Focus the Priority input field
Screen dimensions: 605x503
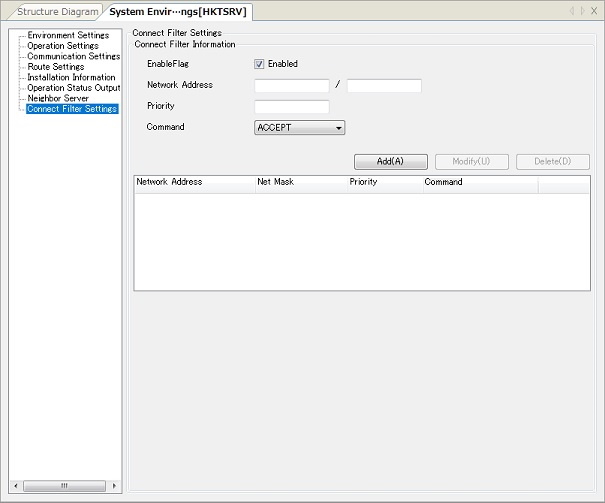[292, 107]
